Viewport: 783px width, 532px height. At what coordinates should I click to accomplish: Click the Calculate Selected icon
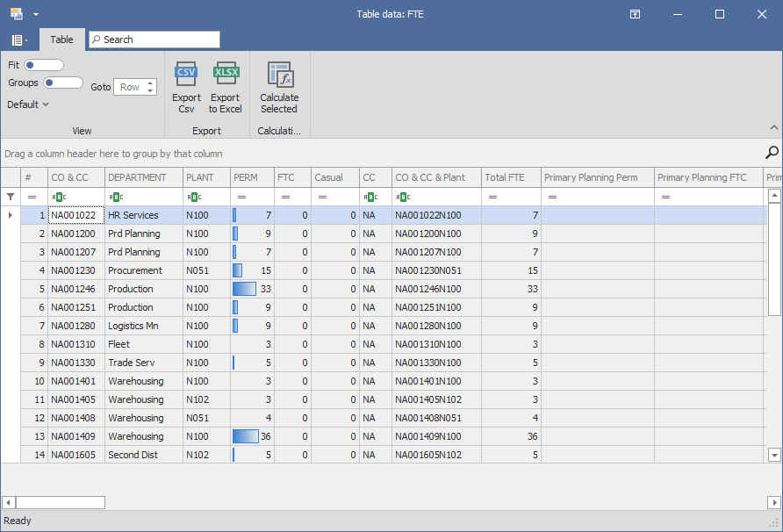click(279, 75)
